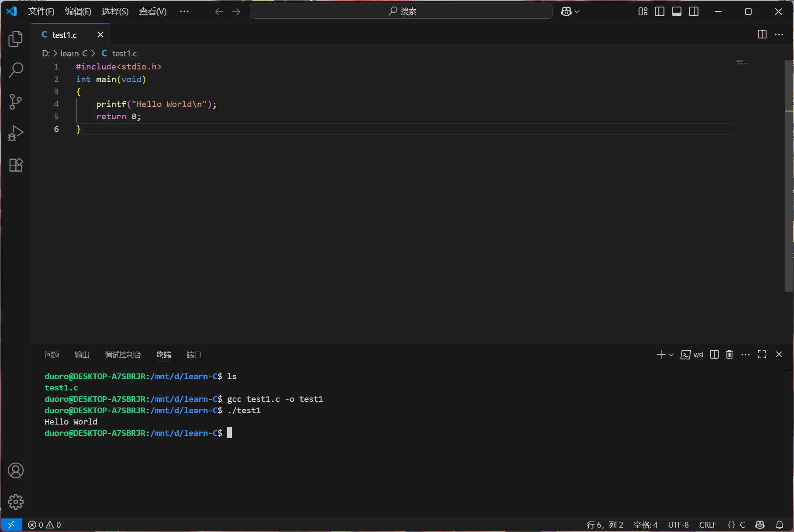
Task: Open the 选择(S) menu
Action: (115, 11)
